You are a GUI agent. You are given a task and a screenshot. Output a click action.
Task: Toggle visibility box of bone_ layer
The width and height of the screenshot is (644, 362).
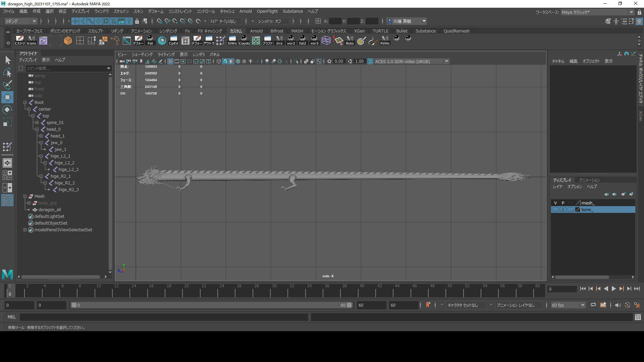[x=555, y=209]
